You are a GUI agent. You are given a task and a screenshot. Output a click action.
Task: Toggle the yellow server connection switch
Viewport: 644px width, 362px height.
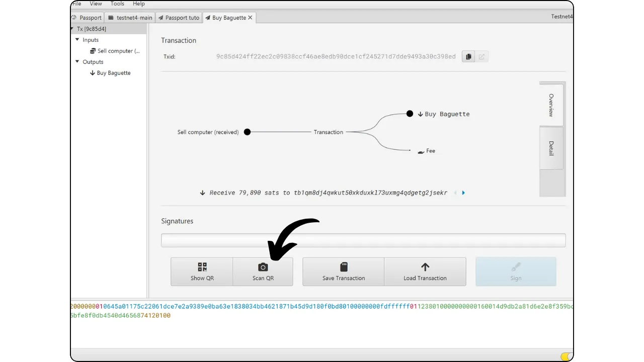coord(567,356)
